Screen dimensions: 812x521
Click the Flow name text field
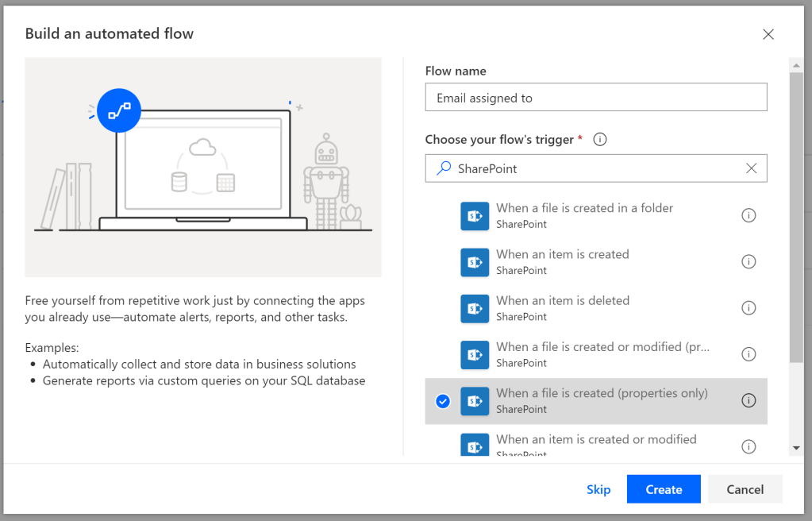595,98
